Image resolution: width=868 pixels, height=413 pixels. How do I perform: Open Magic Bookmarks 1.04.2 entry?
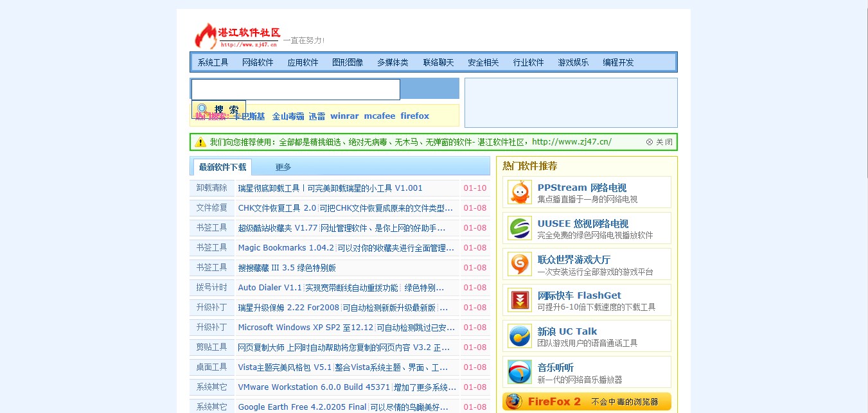[346, 248]
